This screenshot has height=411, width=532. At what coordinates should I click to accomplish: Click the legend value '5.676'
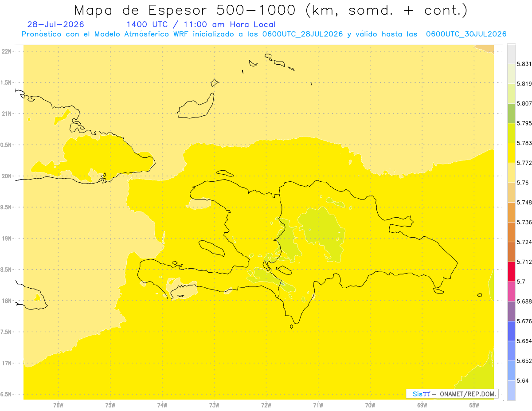pyautogui.click(x=524, y=321)
